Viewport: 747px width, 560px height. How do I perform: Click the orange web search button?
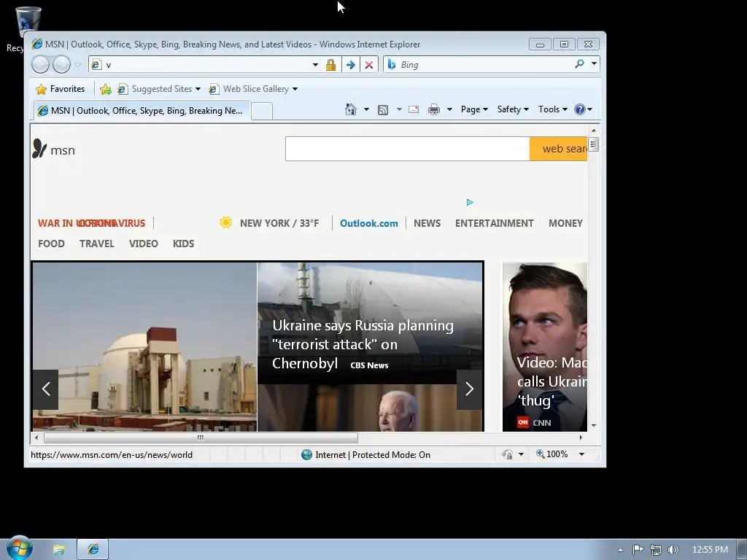pyautogui.click(x=558, y=149)
